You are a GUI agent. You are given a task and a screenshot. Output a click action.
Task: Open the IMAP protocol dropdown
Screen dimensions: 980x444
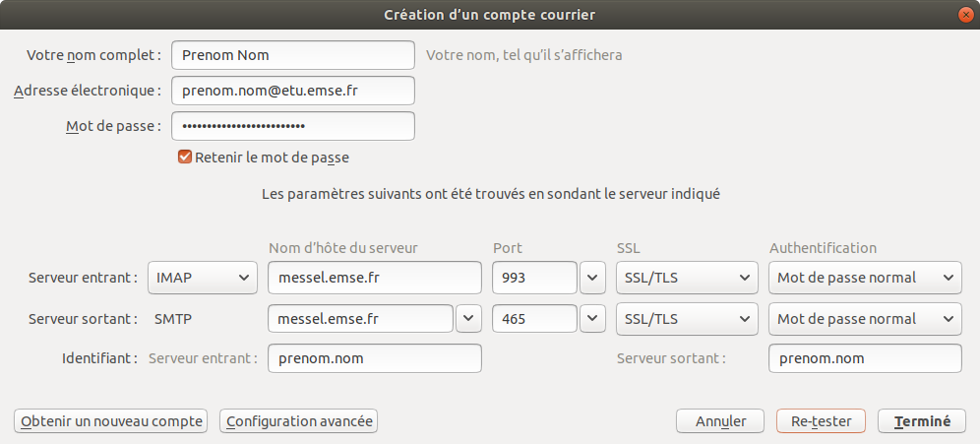click(202, 278)
